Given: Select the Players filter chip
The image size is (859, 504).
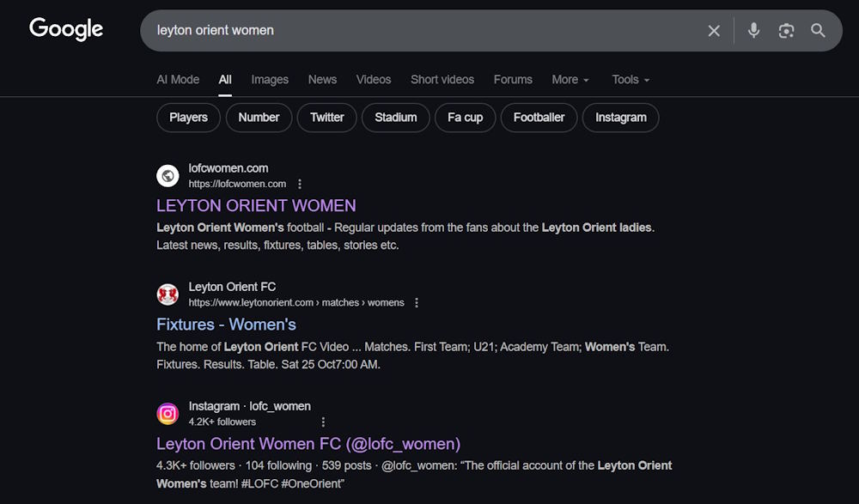Looking at the screenshot, I should (x=188, y=118).
